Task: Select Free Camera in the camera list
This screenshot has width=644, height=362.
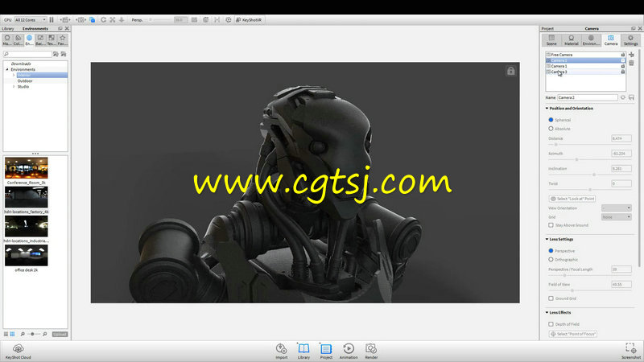Action: point(585,55)
